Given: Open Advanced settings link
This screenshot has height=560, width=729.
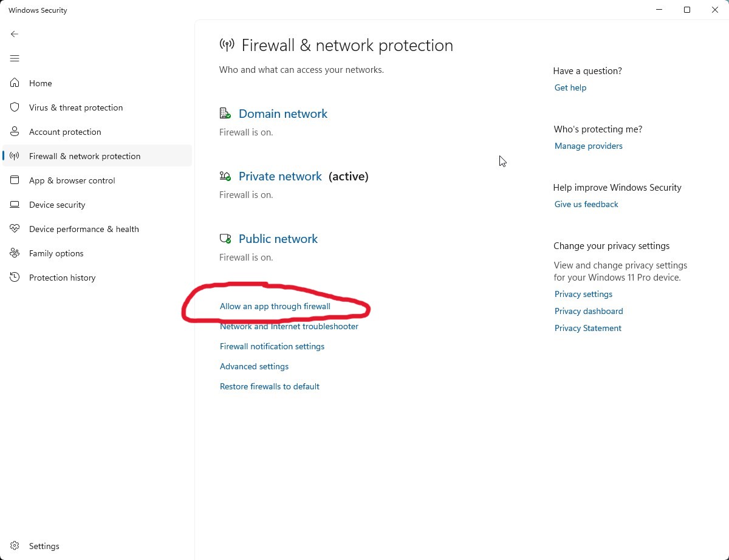Looking at the screenshot, I should pyautogui.click(x=254, y=366).
